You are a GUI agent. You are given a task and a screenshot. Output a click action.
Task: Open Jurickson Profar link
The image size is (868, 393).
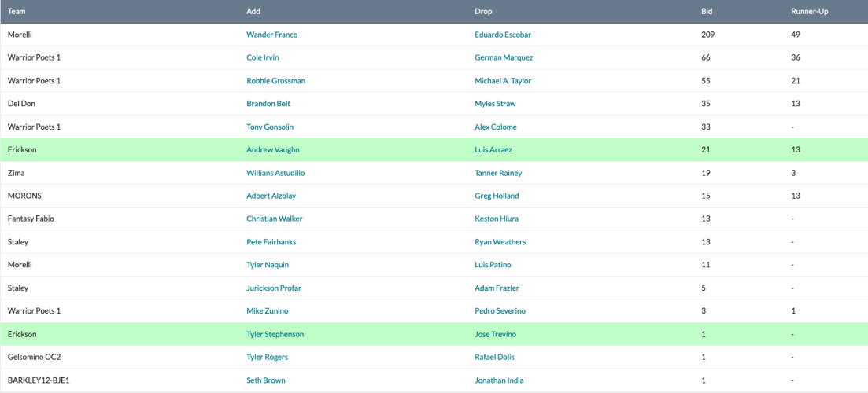(x=274, y=288)
